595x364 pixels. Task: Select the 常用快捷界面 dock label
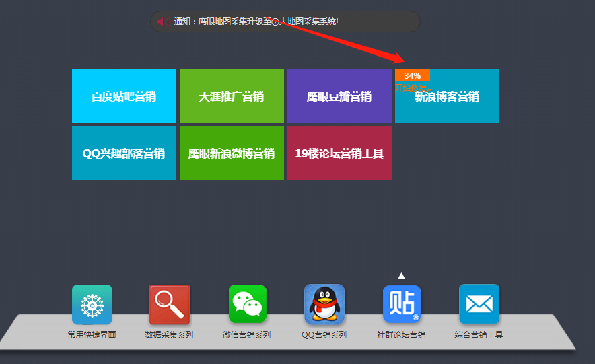coord(92,335)
